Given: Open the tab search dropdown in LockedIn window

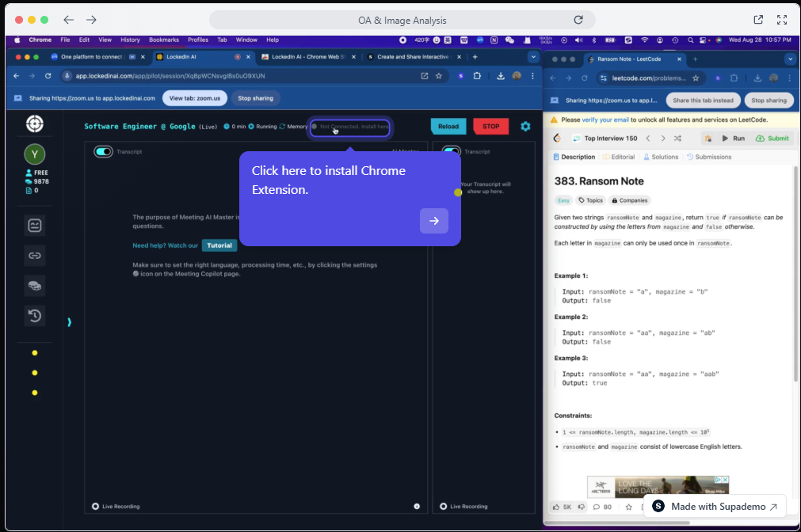Looking at the screenshot, I should (x=533, y=57).
